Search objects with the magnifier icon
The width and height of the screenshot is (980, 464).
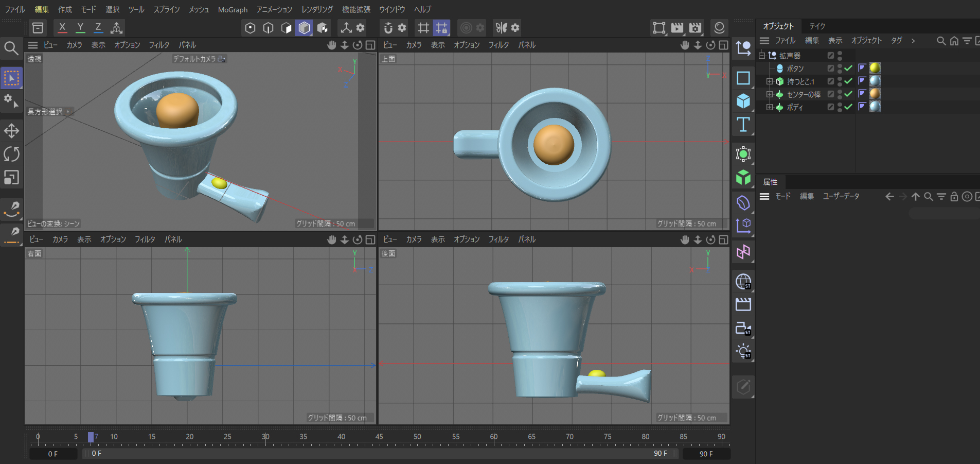pos(941,41)
